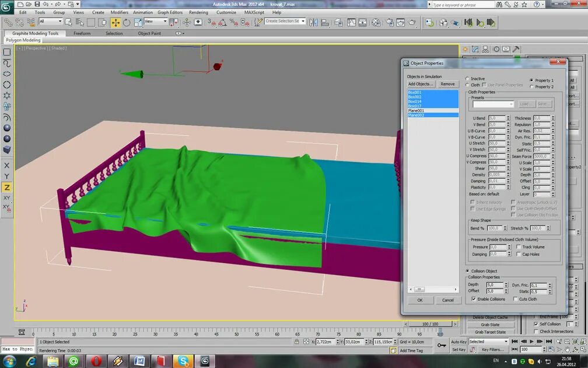This screenshot has height=368, width=588.
Task: Open the selection filter All dropdown
Action: (50, 22)
